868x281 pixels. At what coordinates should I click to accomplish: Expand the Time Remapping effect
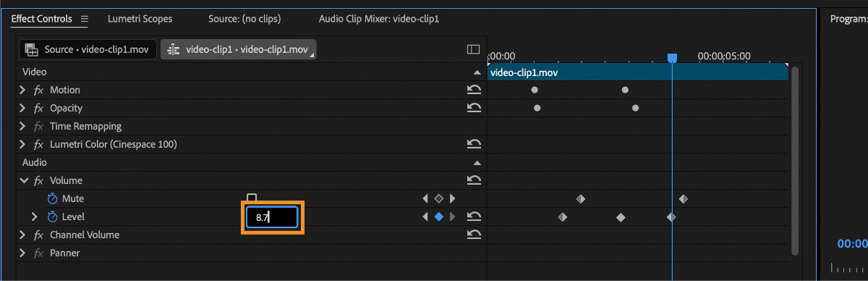22,126
